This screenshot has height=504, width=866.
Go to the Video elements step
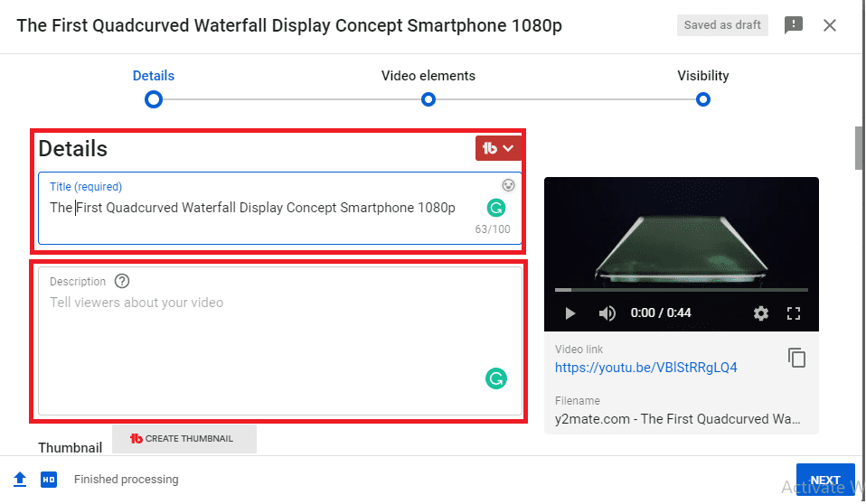pos(428,98)
